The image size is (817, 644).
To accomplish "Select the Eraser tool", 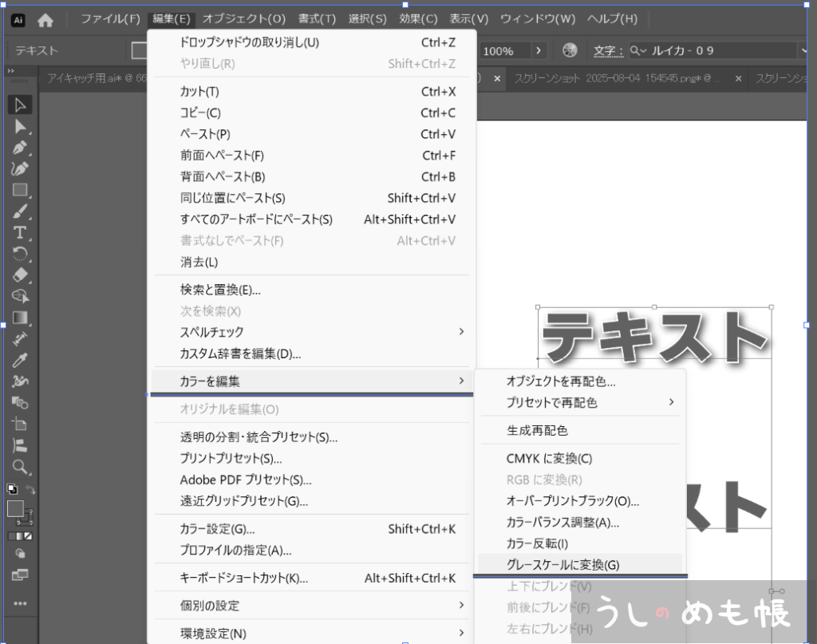I will tap(20, 275).
